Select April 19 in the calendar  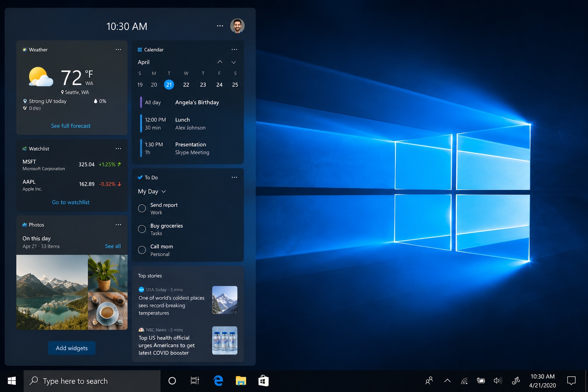pyautogui.click(x=140, y=85)
